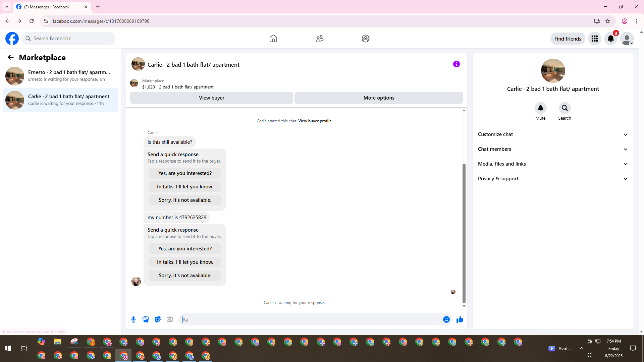This screenshot has height=362, width=644.
Task: Open the notifications bell
Action: point(610,39)
